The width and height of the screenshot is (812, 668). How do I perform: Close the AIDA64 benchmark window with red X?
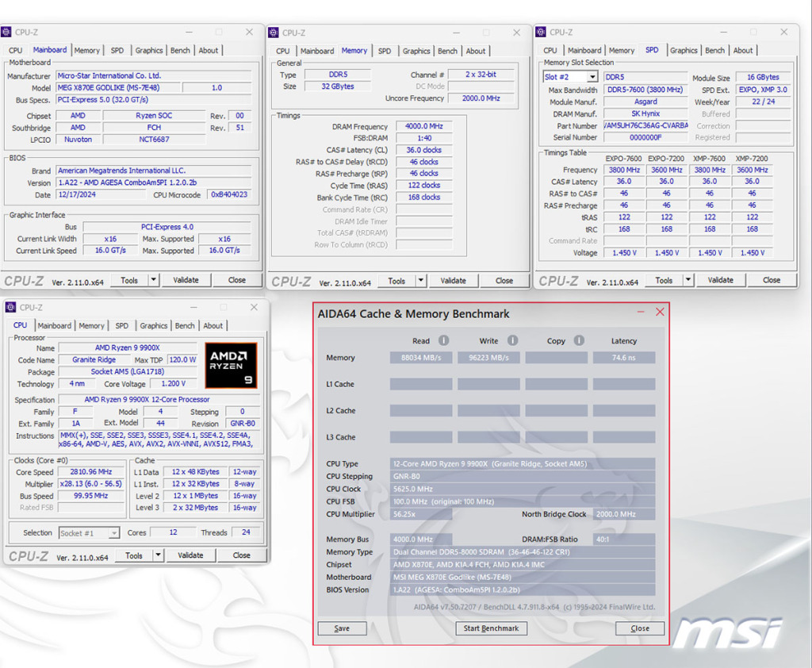660,312
